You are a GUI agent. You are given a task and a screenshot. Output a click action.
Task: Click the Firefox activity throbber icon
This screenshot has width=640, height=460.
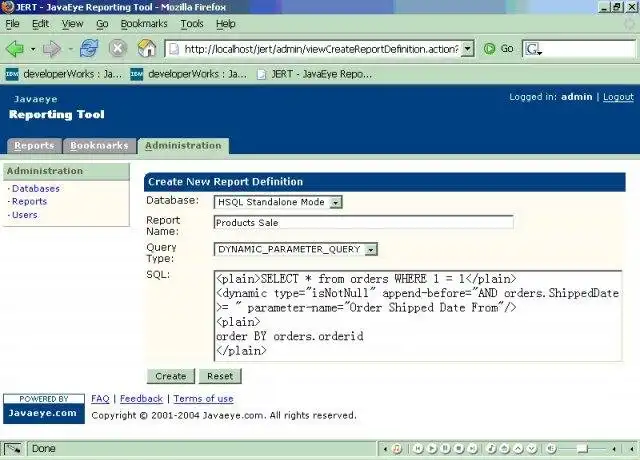tap(630, 24)
